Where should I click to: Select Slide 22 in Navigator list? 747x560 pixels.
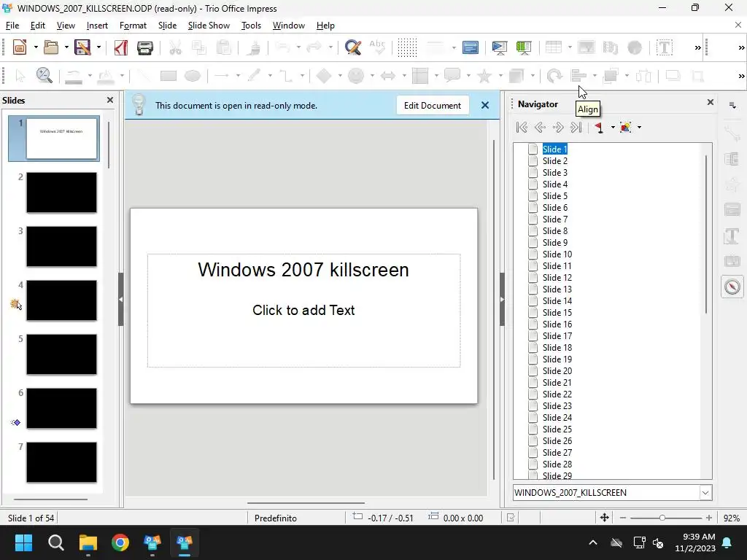coord(557,394)
